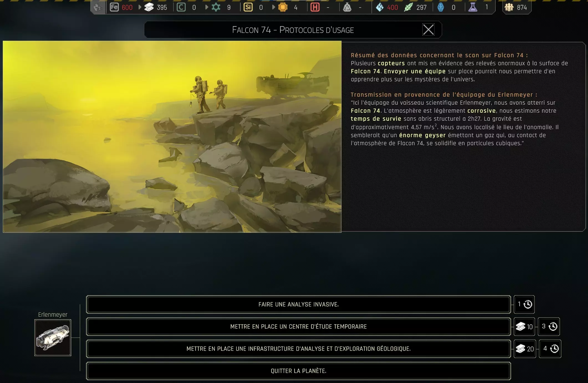The width and height of the screenshot is (588, 383).
Task: Click the purple science flask icon
Action: point(473,7)
